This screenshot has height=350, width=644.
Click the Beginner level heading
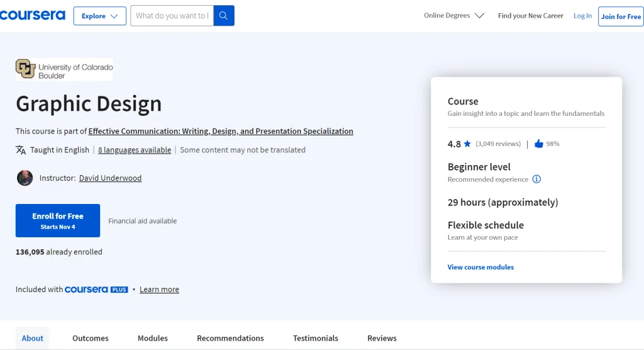click(x=479, y=167)
